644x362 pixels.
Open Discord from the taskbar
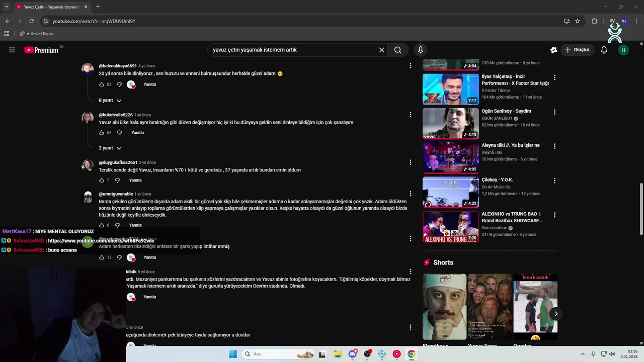coord(353,354)
